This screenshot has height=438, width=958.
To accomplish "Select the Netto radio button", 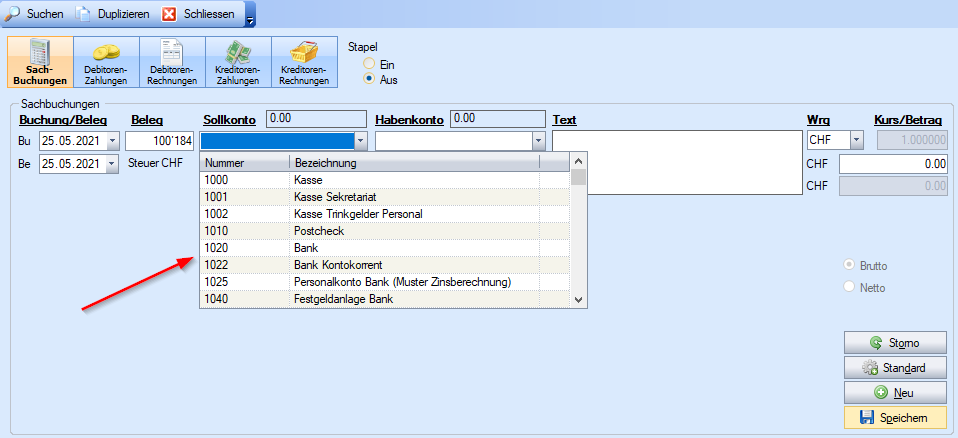I will point(849,287).
